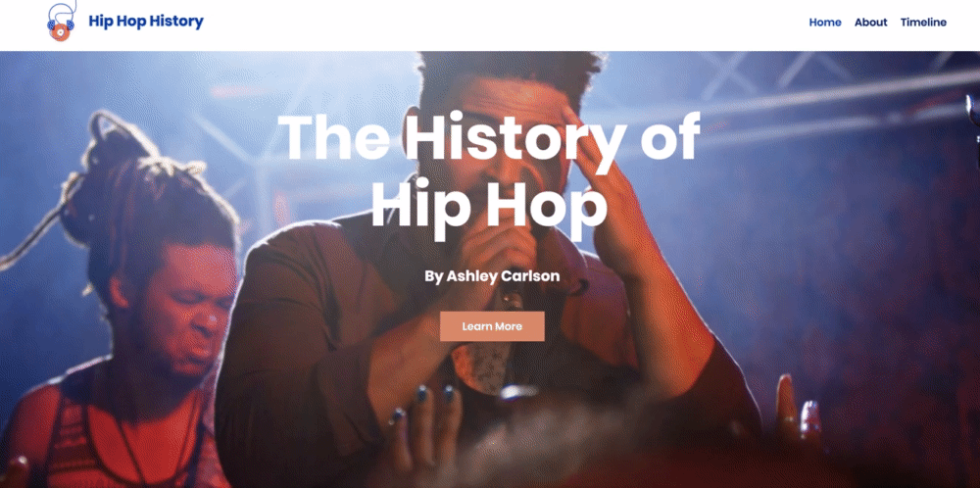
Task: Click the Learn More button
Action: point(492,326)
